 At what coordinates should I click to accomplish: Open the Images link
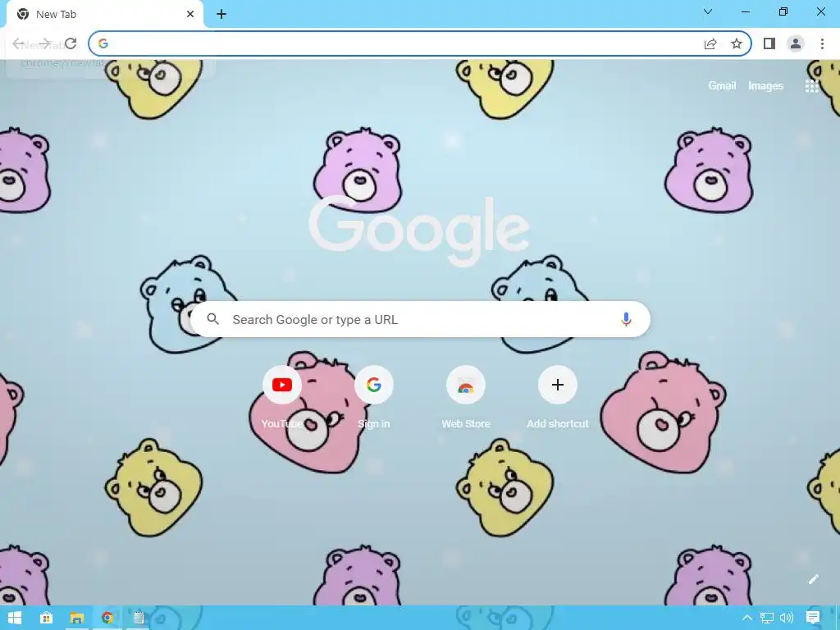(x=765, y=85)
